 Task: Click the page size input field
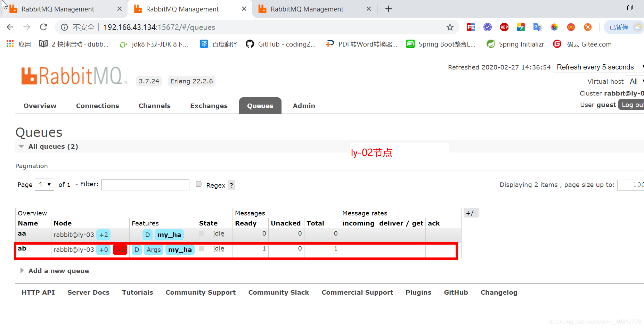[631, 185]
